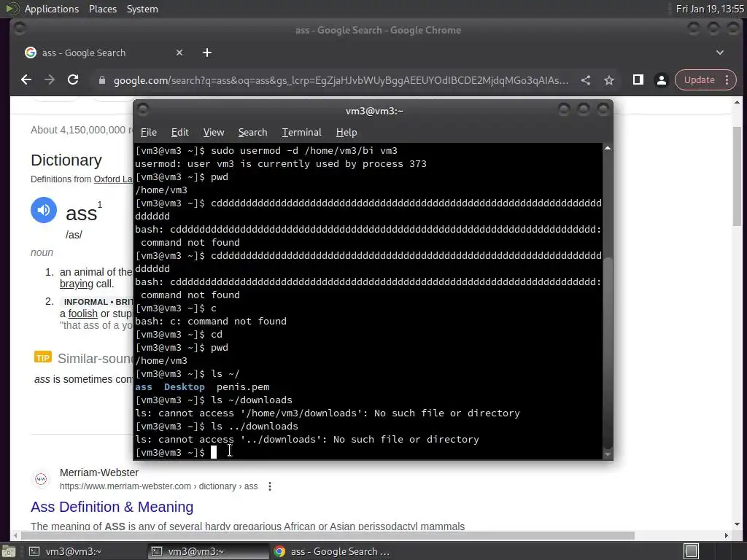
Task: Share this page via the share icon
Action: [x=586, y=80]
